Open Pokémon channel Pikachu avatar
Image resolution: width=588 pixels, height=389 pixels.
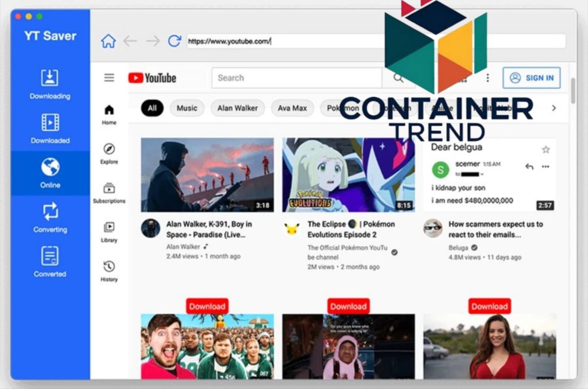(292, 228)
